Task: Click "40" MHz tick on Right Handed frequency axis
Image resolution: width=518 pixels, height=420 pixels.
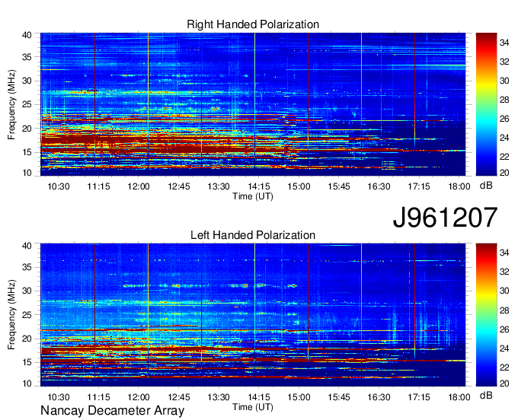Action: [27, 35]
